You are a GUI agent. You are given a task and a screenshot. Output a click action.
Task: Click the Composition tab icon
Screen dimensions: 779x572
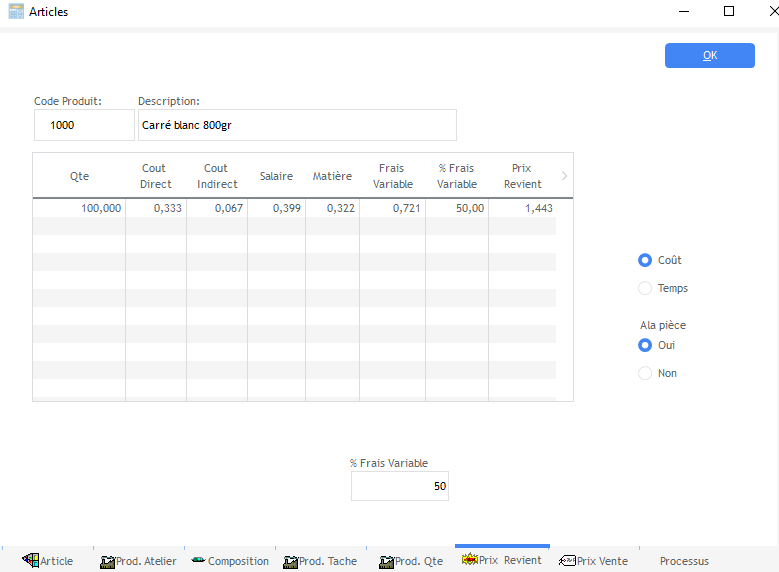198,561
